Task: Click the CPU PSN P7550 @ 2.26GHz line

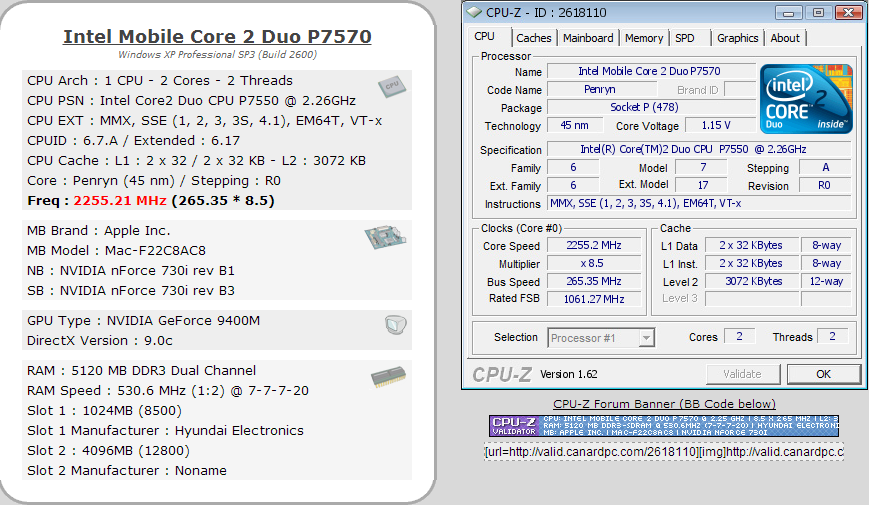Action: point(191,101)
